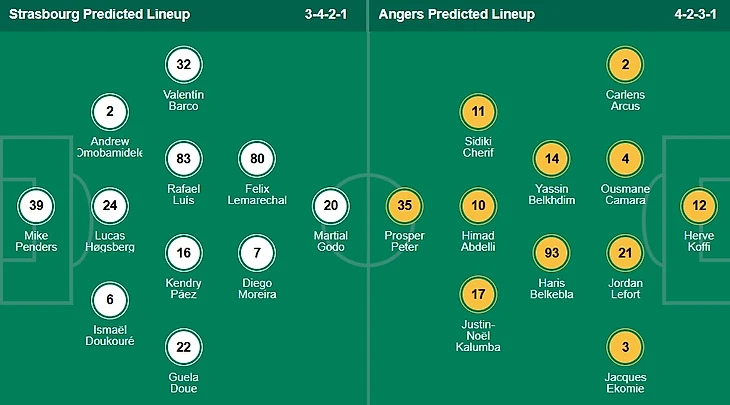
Task: Click Carlens Arcus' number 2 badge
Action: point(625,65)
